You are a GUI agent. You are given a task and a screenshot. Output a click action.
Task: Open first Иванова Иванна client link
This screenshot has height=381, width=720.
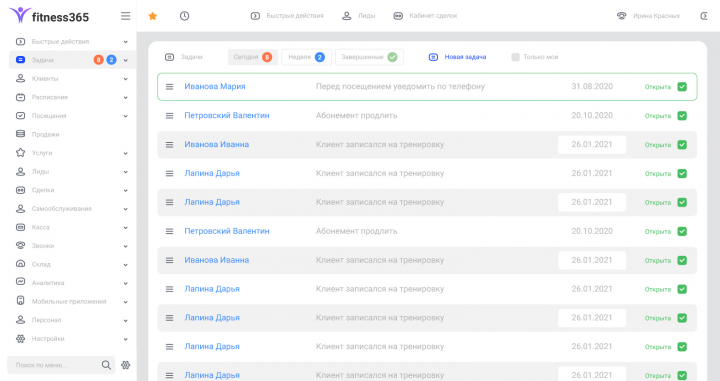point(217,144)
